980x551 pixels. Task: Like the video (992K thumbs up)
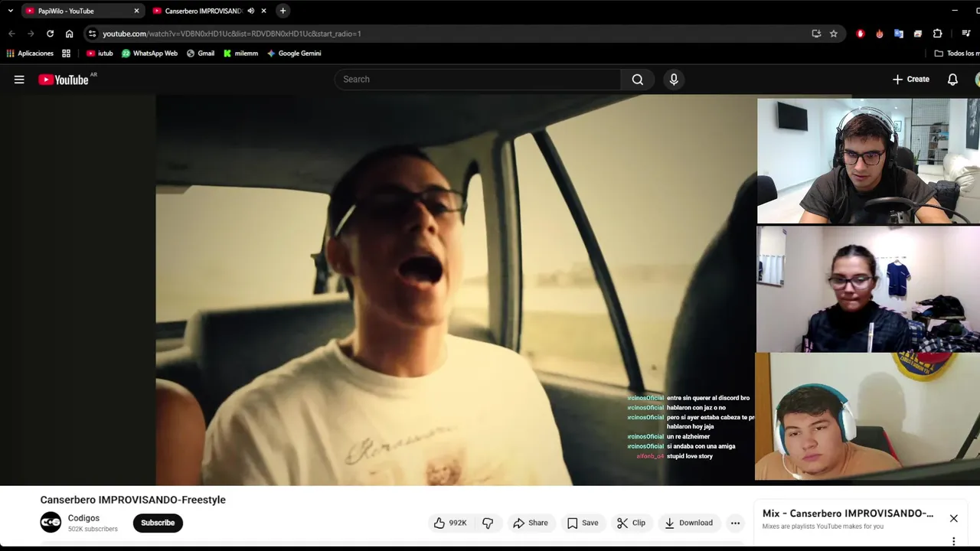point(450,523)
